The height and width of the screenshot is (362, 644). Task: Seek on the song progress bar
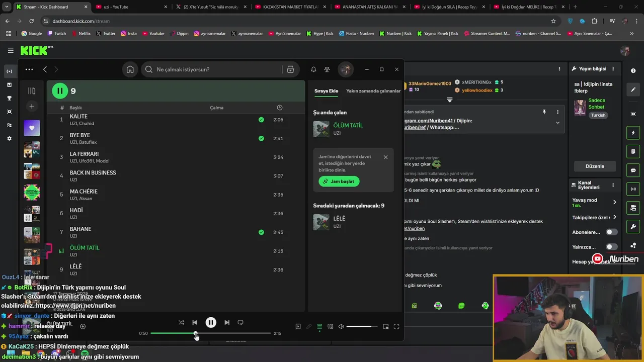coord(210,333)
